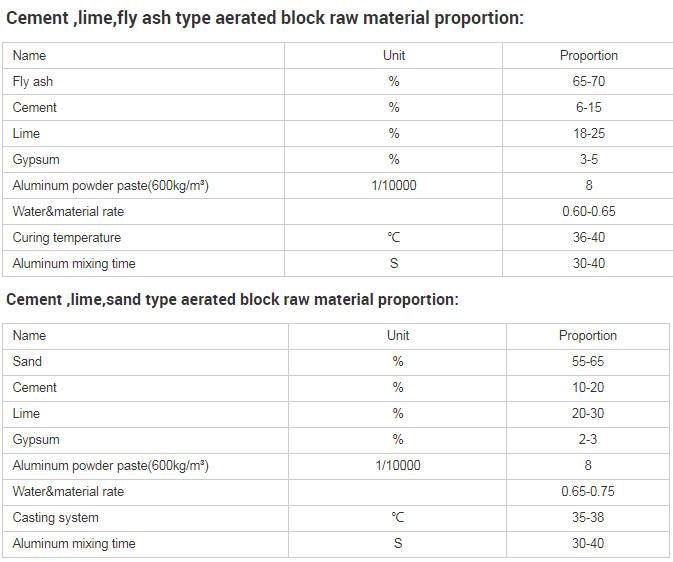Viewport: 673px width, 562px height.
Task: Click the 0.60-0.65 water rate value
Action: pos(588,212)
